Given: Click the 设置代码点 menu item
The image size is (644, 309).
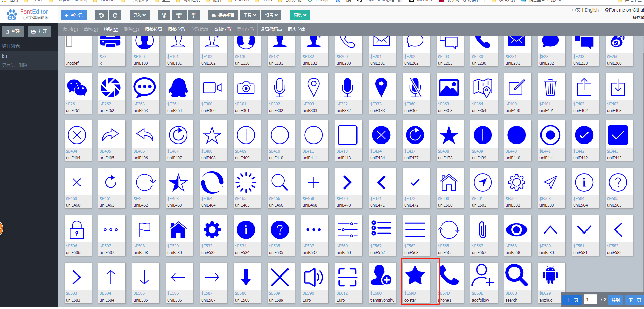Looking at the screenshot, I should click(272, 29).
